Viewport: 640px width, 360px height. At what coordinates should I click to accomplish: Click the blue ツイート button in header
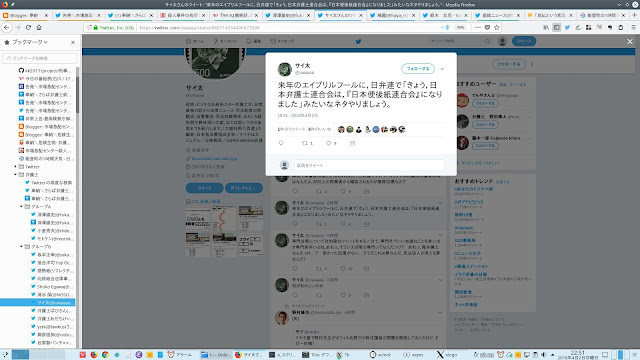click(x=524, y=41)
